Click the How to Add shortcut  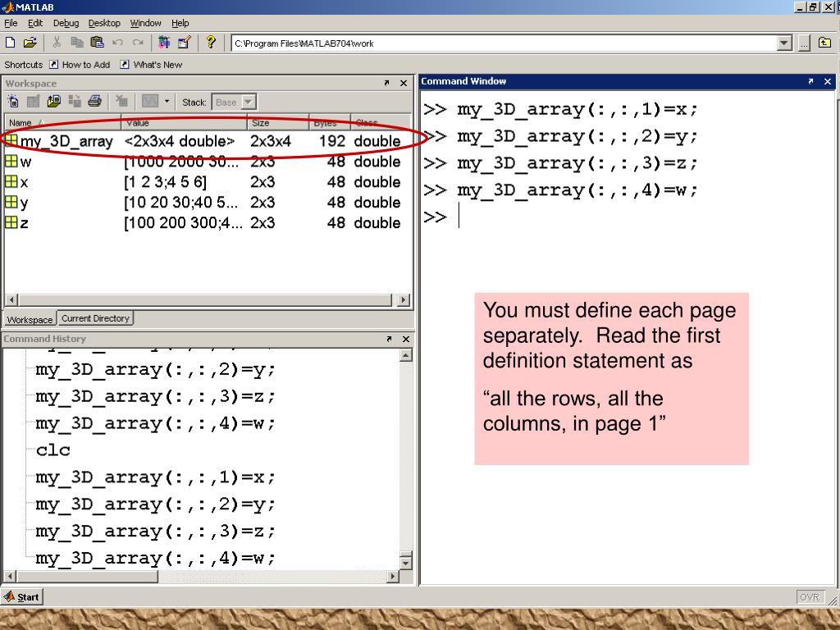[80, 65]
